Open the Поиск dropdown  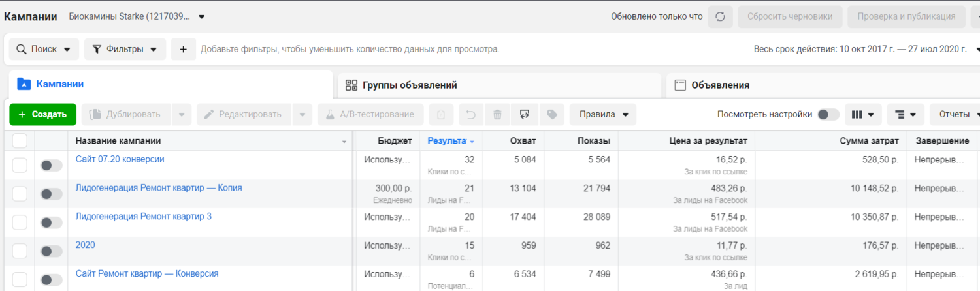(x=44, y=49)
